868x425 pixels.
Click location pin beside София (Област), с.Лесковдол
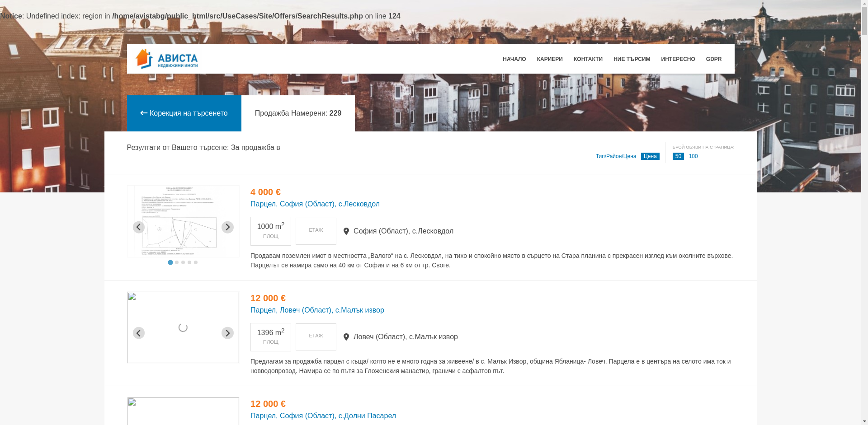point(346,231)
